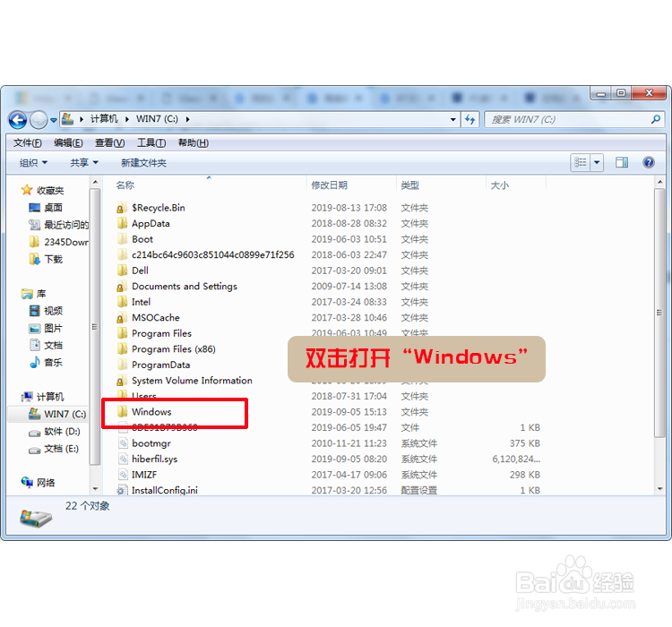Open the 工具(T) menu
The width and height of the screenshot is (672, 627).
point(151,142)
